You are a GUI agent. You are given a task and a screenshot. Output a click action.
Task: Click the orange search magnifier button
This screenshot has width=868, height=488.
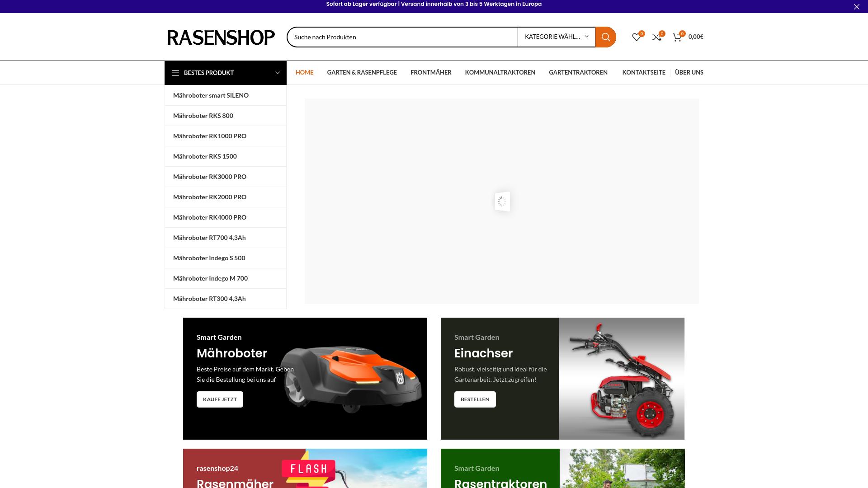click(x=605, y=37)
